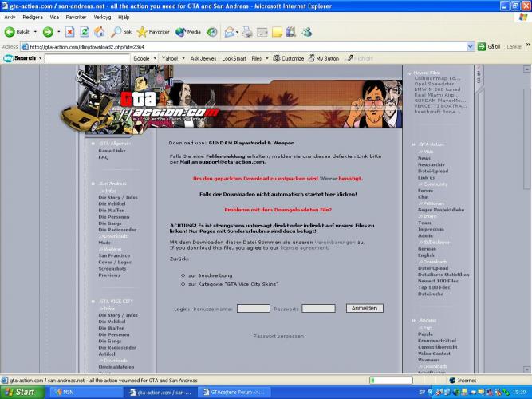Open the Forward button history dropdown arrow
Image resolution: width=532 pixels, height=399 pixels.
(59, 32)
